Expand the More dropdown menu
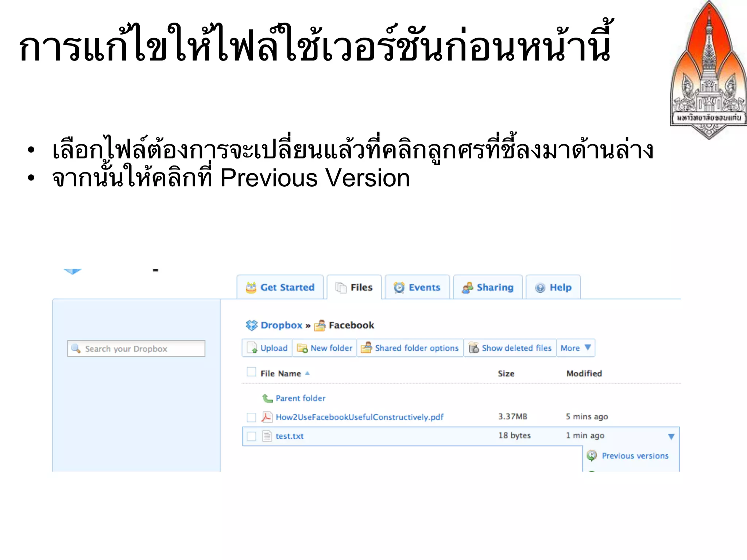747x560 pixels. pyautogui.click(x=576, y=348)
